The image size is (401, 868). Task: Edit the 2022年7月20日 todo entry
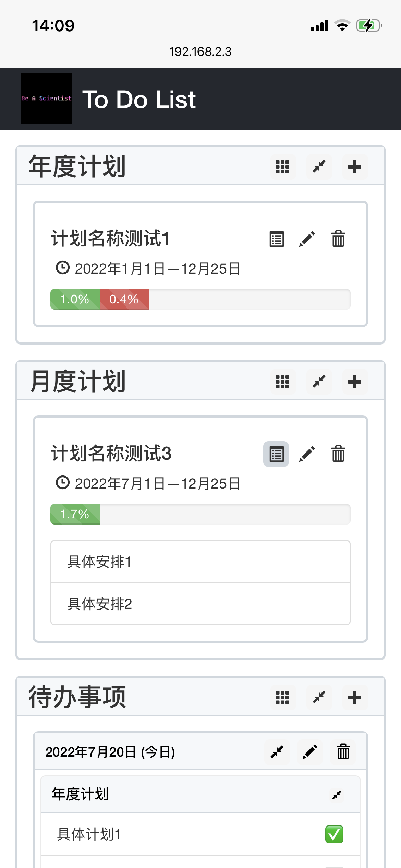pos(310,752)
